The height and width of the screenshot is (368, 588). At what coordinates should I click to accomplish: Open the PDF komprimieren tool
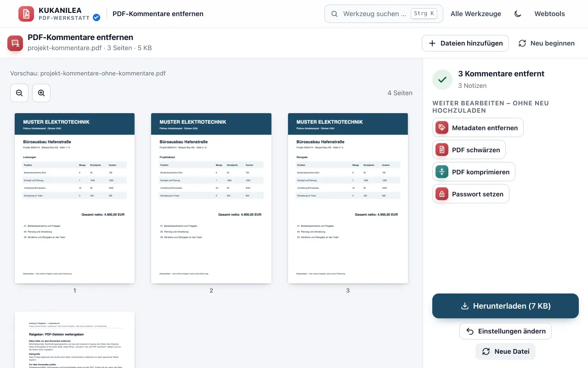tap(474, 172)
